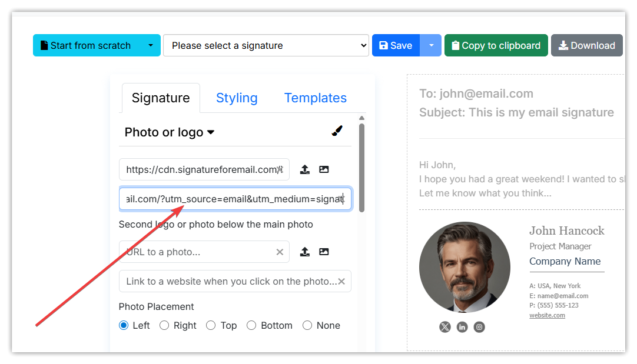This screenshot has width=637, height=364.
Task: Open image gallery icon for main photo
Action: [x=324, y=169]
